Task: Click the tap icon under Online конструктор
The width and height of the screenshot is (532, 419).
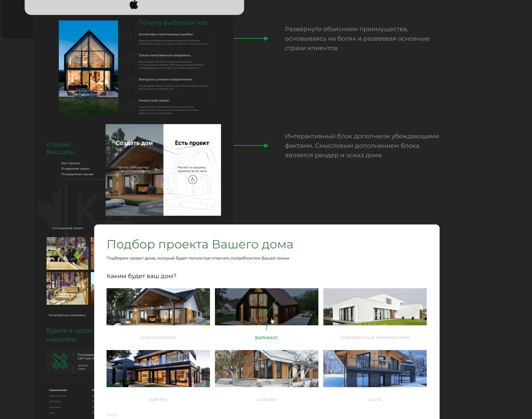Action: [134, 180]
